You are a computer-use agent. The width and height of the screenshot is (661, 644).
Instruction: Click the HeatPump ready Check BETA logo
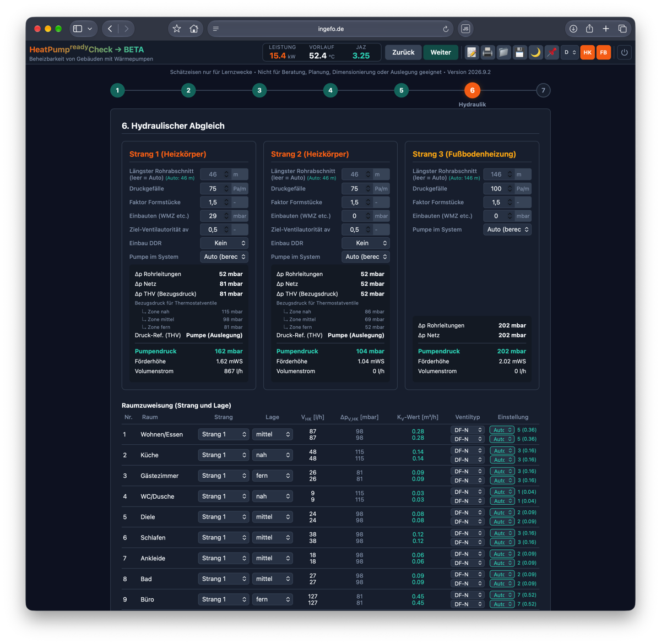[86, 50]
